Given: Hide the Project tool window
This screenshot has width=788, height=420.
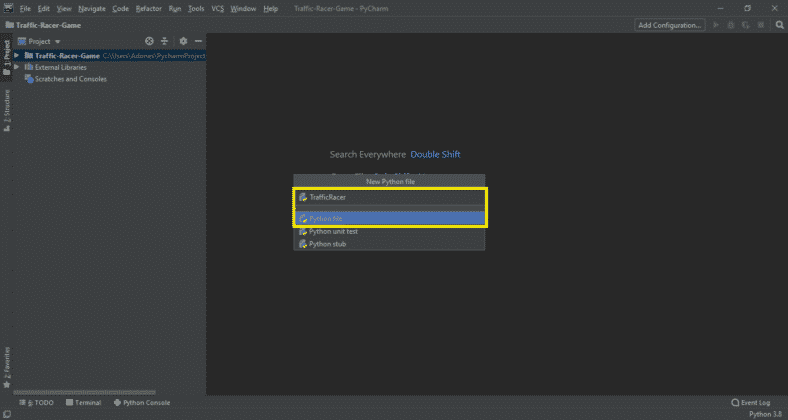Looking at the screenshot, I should (x=198, y=41).
